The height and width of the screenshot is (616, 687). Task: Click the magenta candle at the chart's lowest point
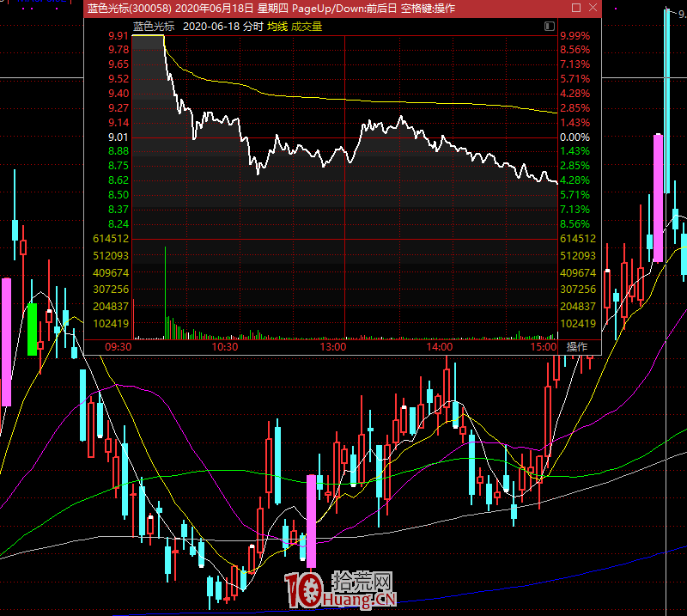[x=311, y=521]
